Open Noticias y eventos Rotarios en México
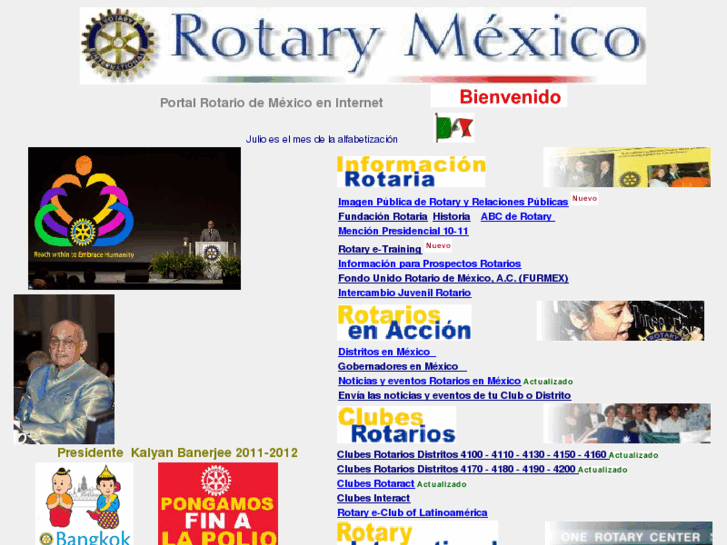The width and height of the screenshot is (727, 545). (429, 381)
